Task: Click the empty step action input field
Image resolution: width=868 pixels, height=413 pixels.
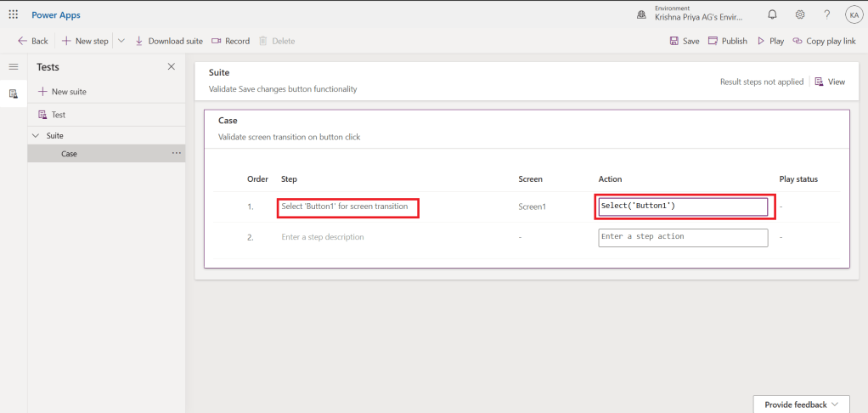Action: [x=683, y=237]
